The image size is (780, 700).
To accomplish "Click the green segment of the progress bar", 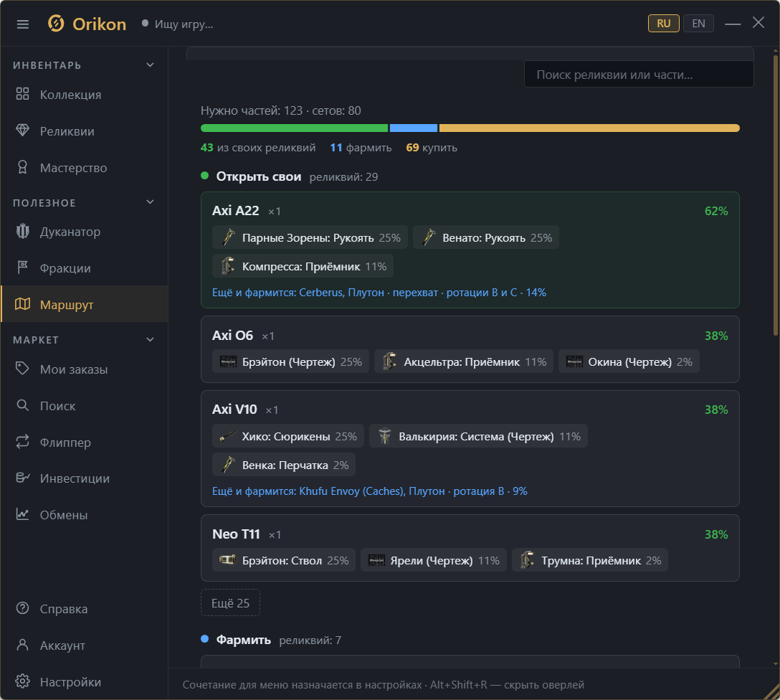I will [x=294, y=128].
